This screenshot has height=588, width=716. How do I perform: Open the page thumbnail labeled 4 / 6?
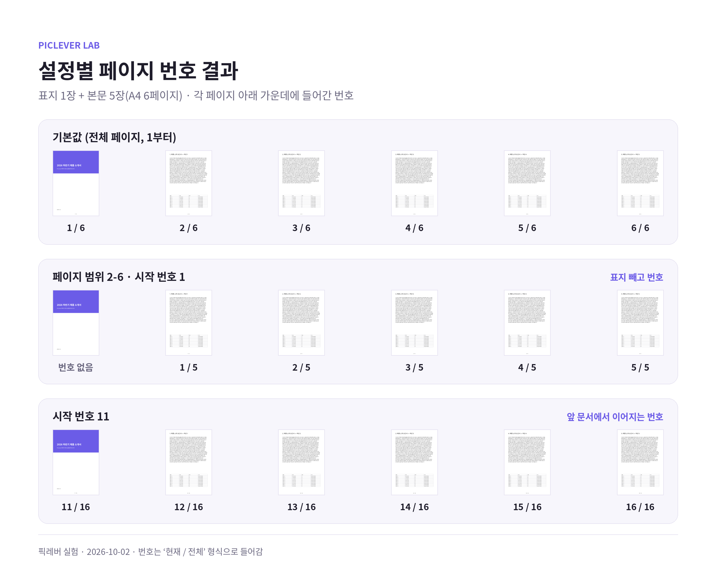point(414,183)
